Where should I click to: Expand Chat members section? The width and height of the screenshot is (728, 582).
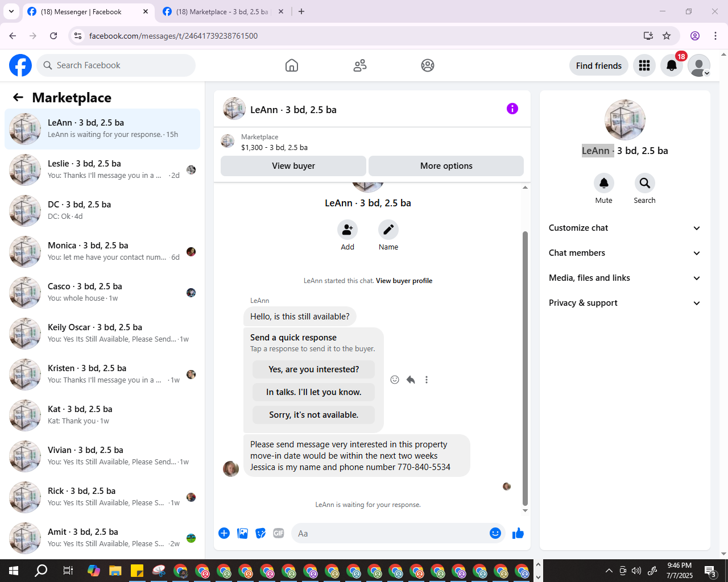pyautogui.click(x=624, y=253)
